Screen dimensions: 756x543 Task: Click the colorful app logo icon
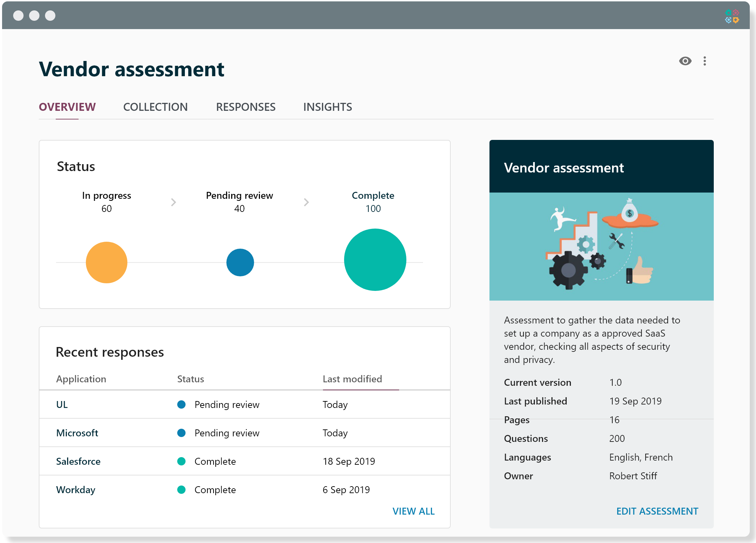pos(732,16)
